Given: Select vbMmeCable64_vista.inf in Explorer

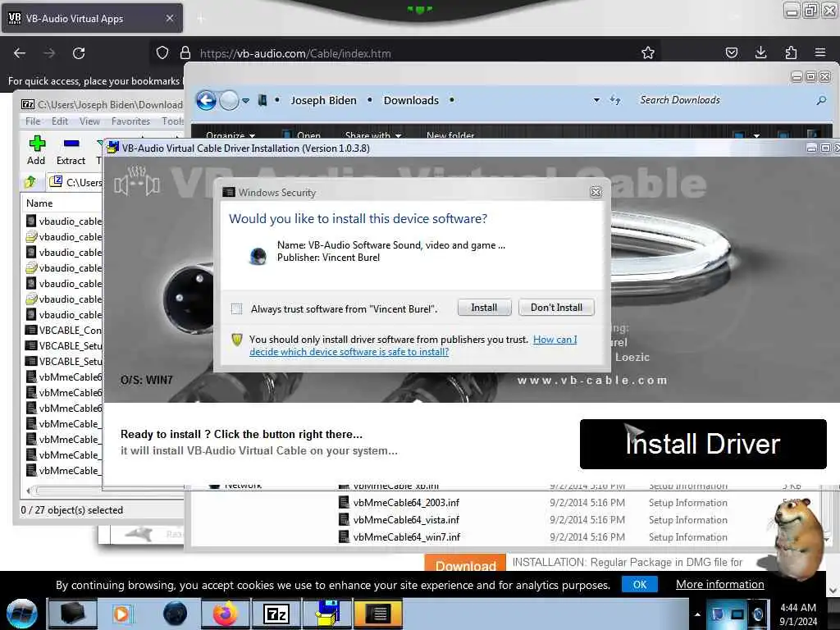Looking at the screenshot, I should (406, 519).
